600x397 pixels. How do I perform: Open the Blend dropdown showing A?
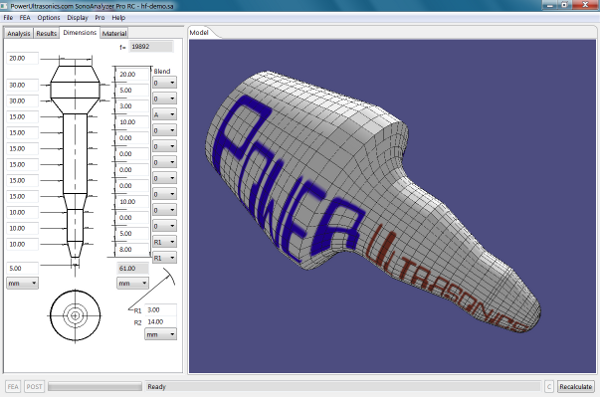tap(164, 114)
